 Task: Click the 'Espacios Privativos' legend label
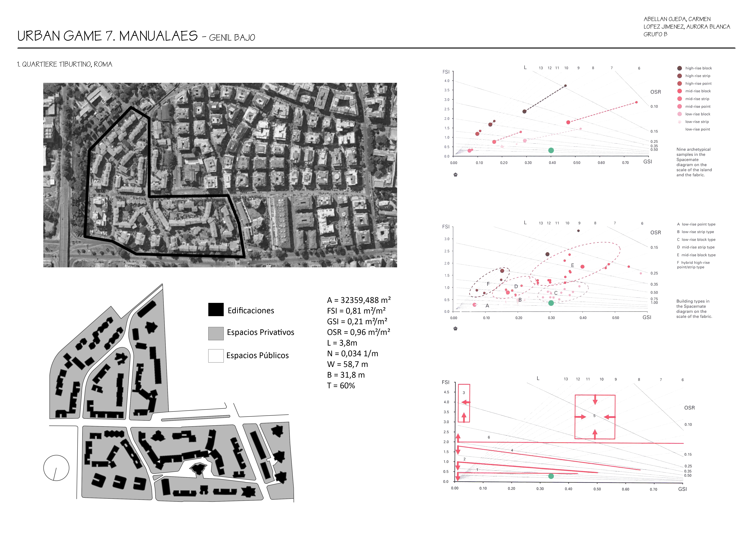coord(260,332)
